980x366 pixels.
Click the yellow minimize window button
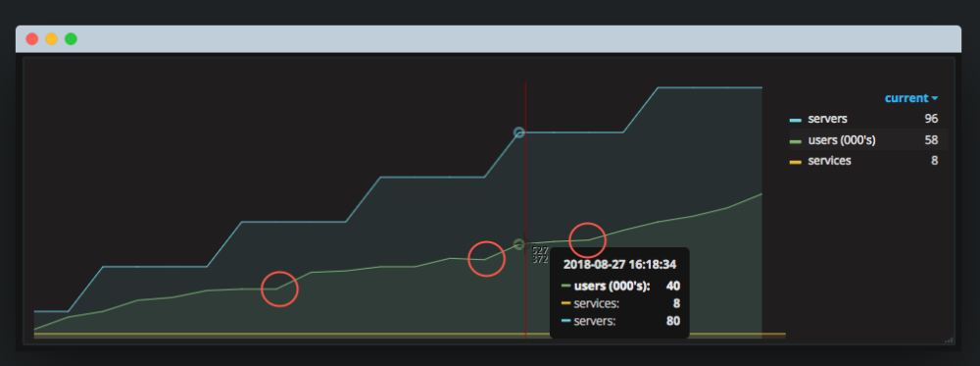(51, 39)
